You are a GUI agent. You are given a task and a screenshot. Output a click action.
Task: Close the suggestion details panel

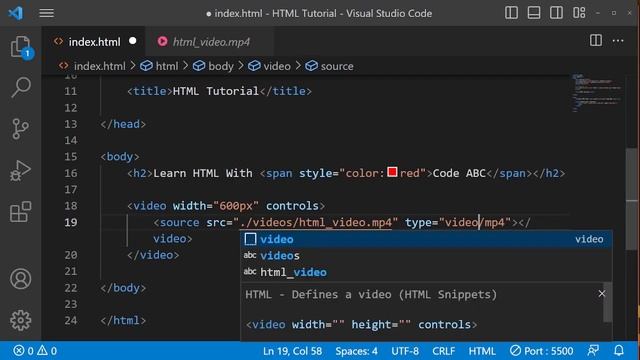pyautogui.click(x=602, y=293)
